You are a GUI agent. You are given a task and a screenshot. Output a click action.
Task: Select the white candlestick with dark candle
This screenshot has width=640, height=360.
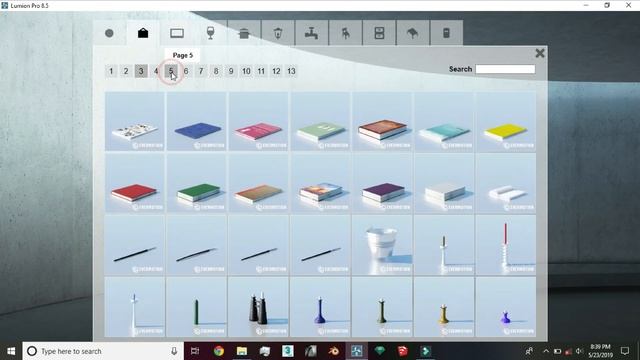click(x=444, y=245)
